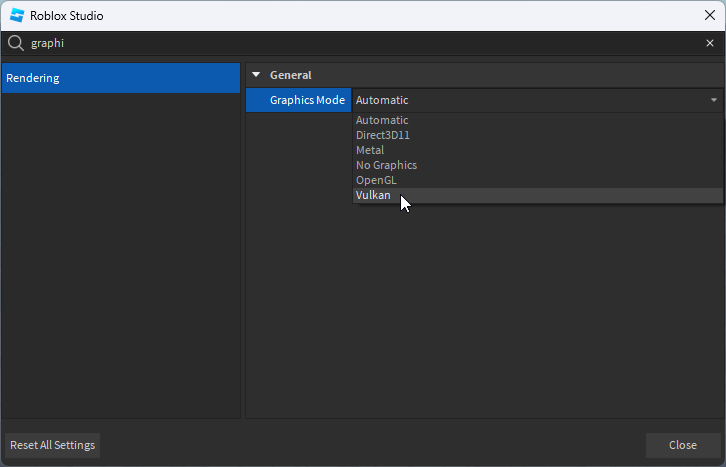Click the General section header text
Viewport: 726px width, 467px height.
[290, 75]
